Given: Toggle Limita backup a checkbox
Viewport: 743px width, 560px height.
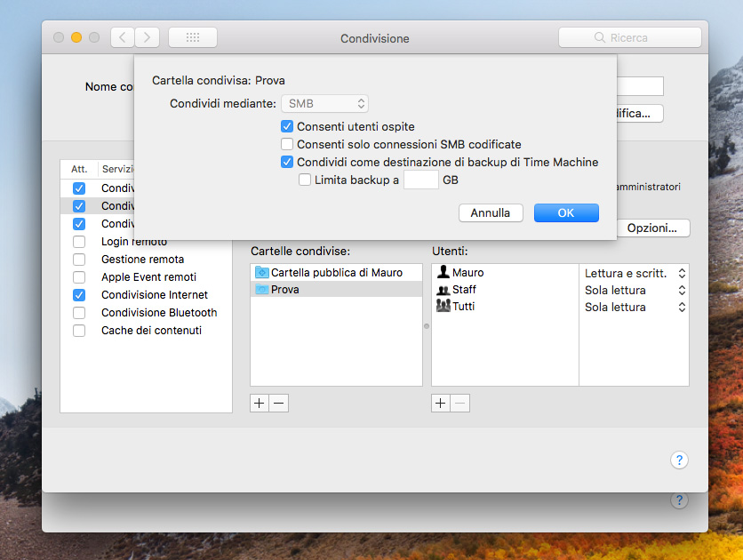Looking at the screenshot, I should point(305,180).
